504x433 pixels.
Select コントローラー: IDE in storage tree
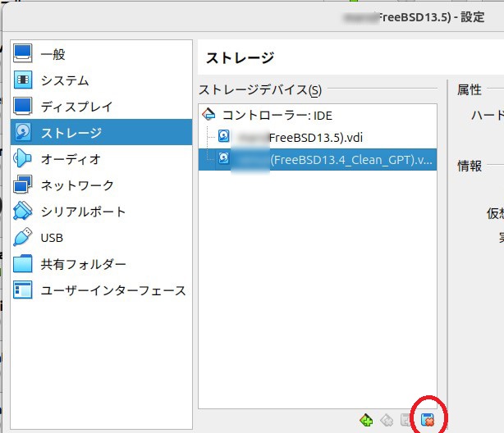pos(318,115)
